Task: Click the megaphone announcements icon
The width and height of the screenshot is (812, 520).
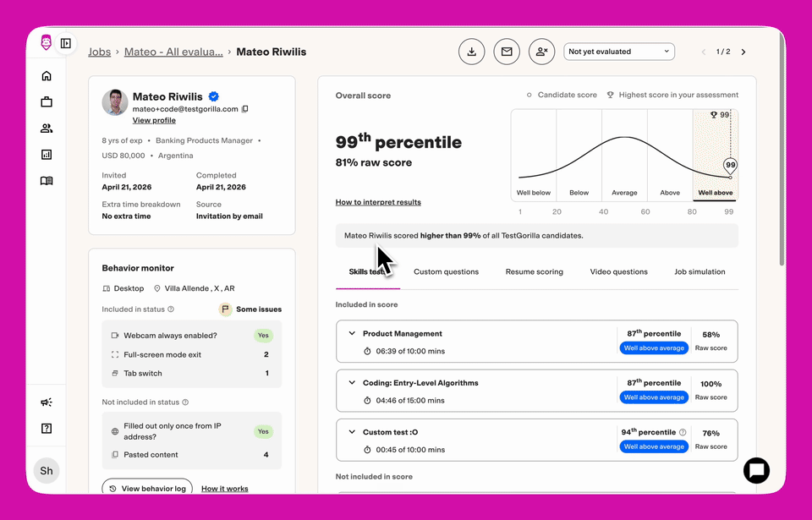Action: pyautogui.click(x=47, y=402)
